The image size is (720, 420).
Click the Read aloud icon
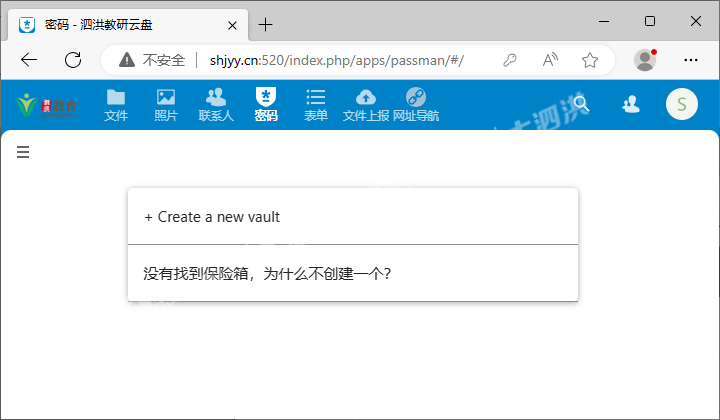pyautogui.click(x=550, y=60)
